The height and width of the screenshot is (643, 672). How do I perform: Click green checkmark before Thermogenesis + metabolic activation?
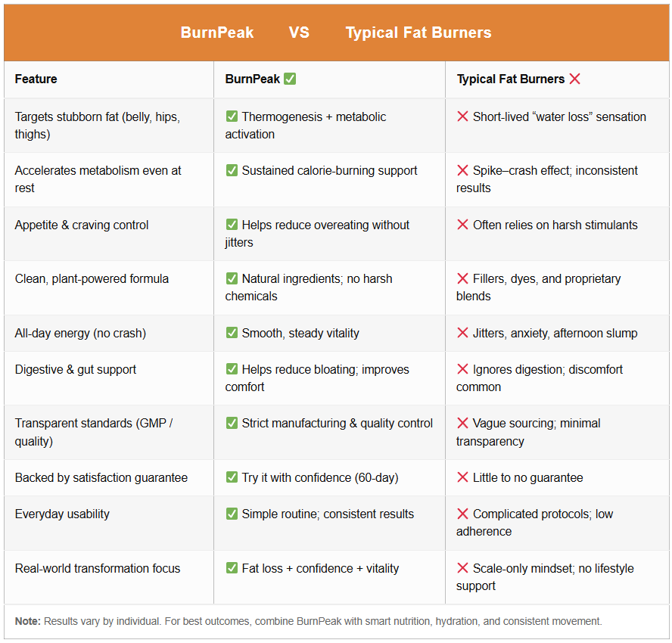[232, 116]
